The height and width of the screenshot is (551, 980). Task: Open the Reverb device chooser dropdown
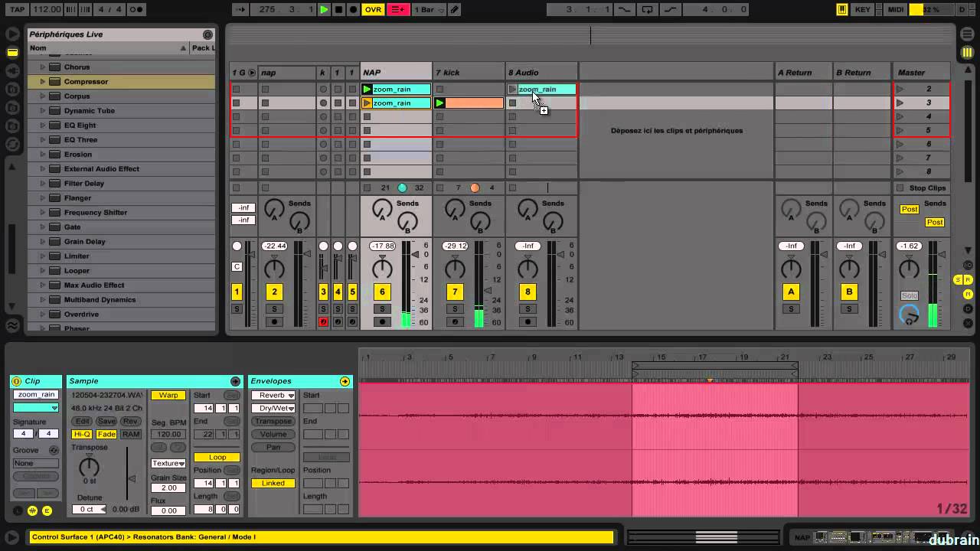tap(273, 396)
